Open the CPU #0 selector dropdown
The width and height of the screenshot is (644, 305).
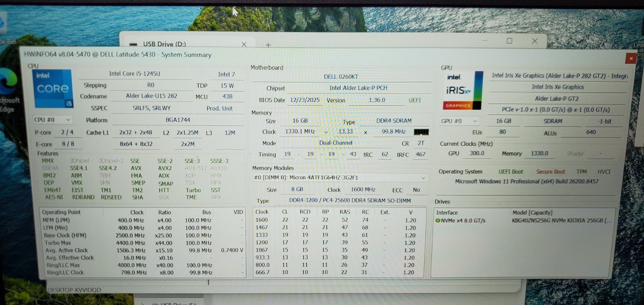tap(53, 120)
